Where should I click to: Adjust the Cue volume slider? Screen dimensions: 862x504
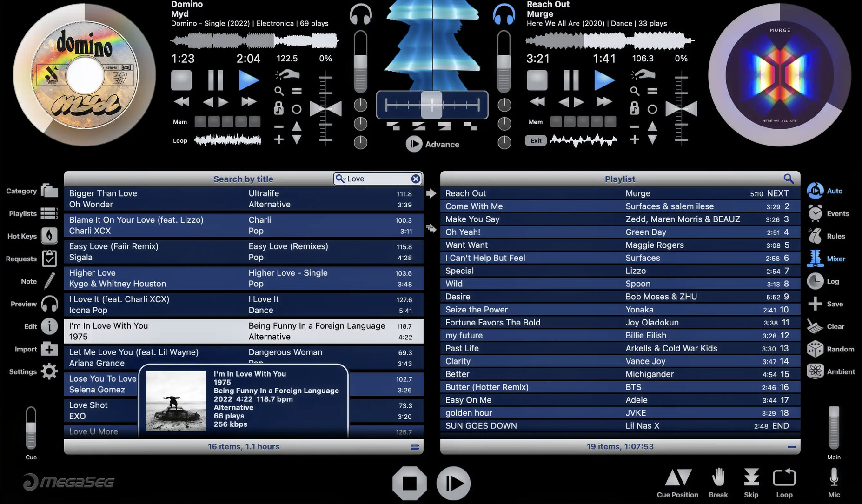pos(31,428)
